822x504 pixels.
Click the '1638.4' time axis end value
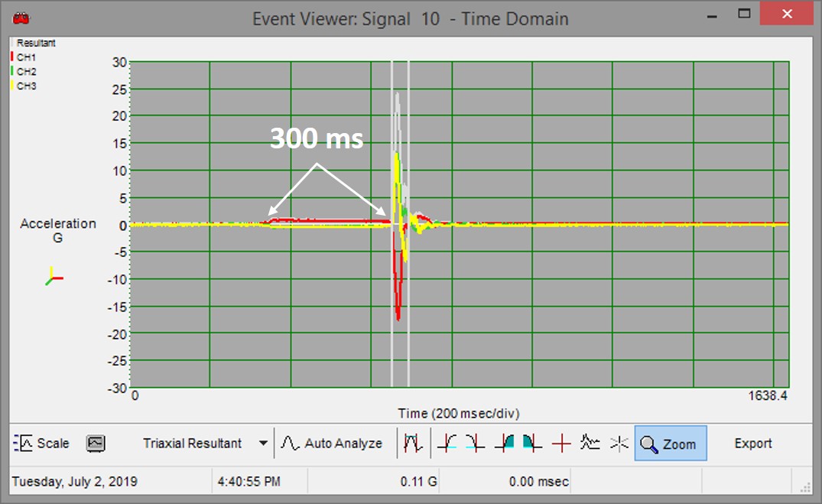pyautogui.click(x=768, y=395)
